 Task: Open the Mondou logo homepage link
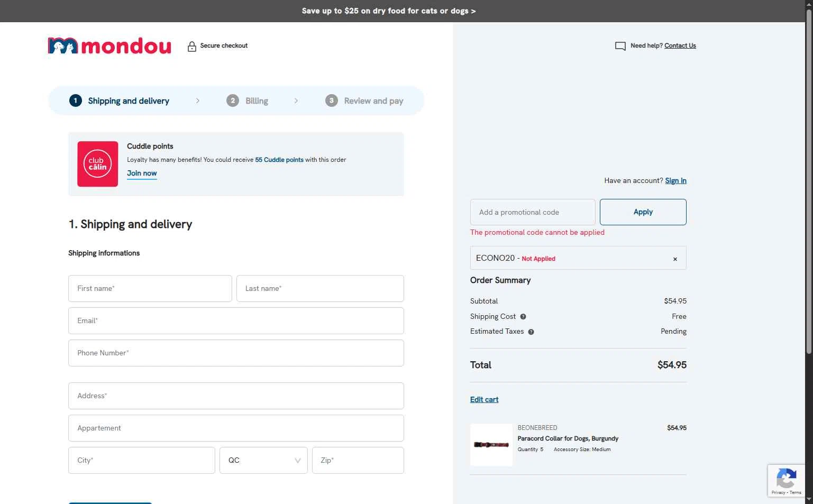[109, 46]
